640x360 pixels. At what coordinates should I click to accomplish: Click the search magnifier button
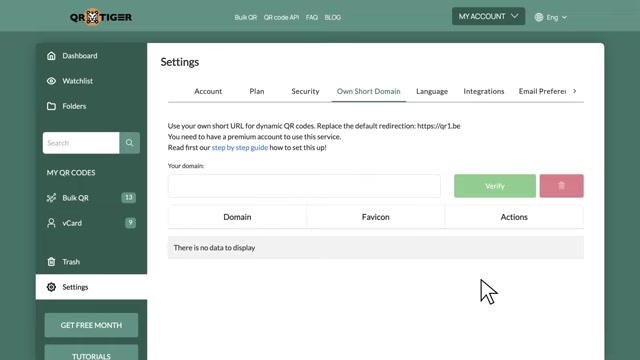click(x=129, y=143)
